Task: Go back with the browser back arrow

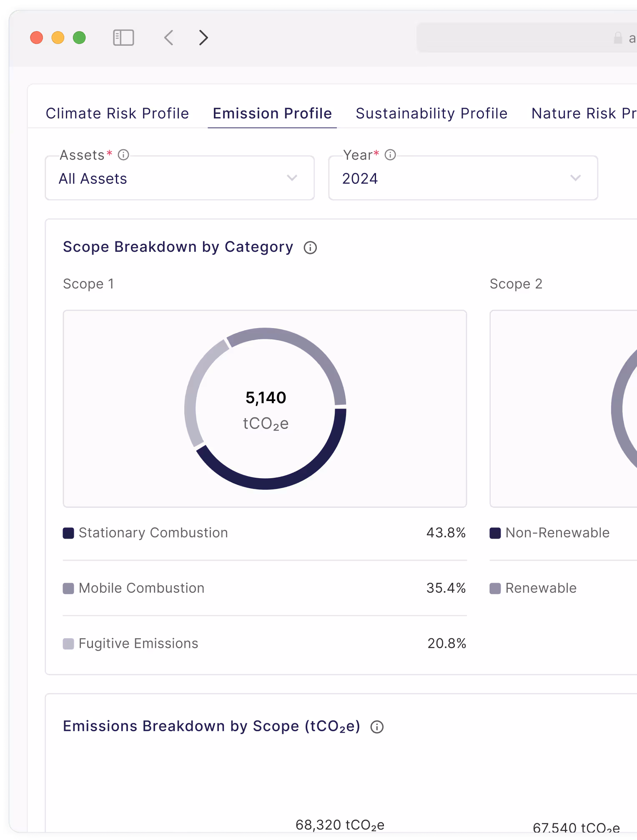Action: tap(169, 38)
